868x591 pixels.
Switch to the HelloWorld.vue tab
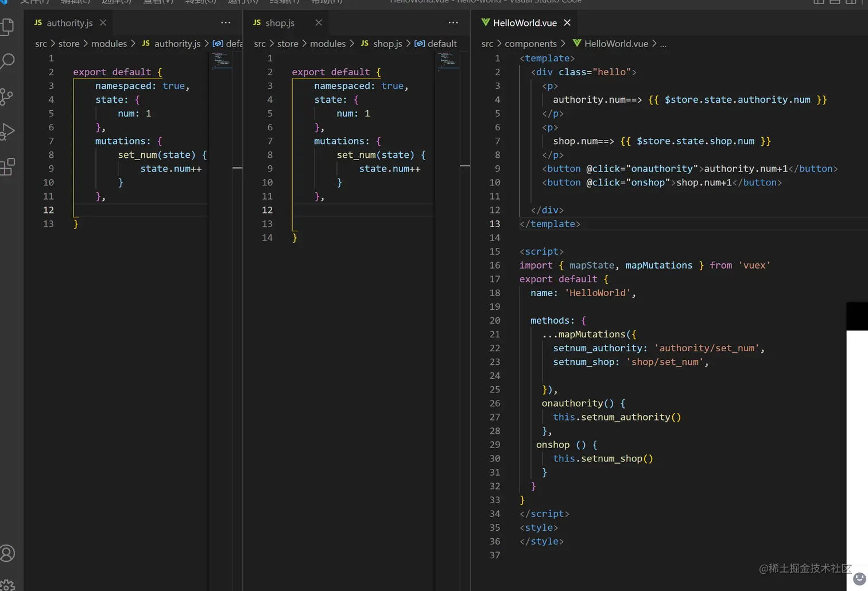click(x=525, y=23)
